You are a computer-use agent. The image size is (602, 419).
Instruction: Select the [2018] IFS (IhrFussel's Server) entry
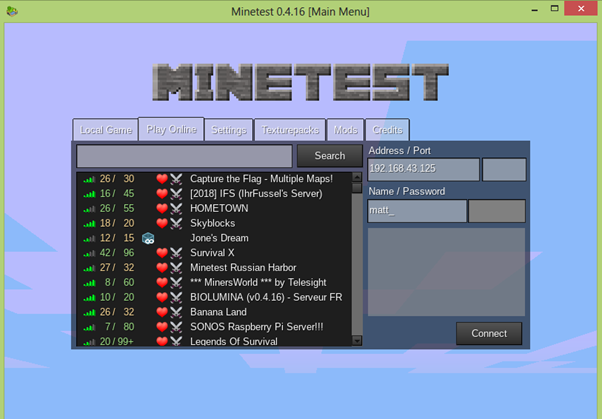point(214,194)
